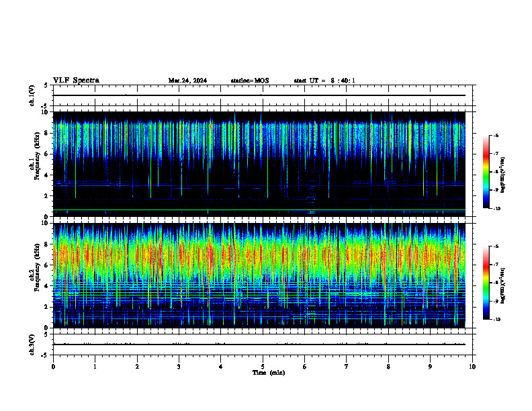This screenshot has height=411, width=532.
Task: Click the ch.1 spectrogram color bar
Action: click(x=486, y=172)
